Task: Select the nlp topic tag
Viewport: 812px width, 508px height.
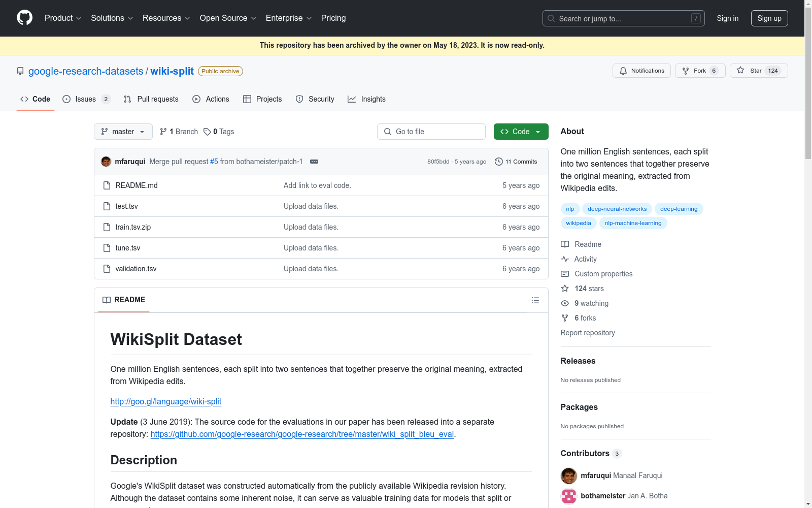Action: tap(570, 209)
